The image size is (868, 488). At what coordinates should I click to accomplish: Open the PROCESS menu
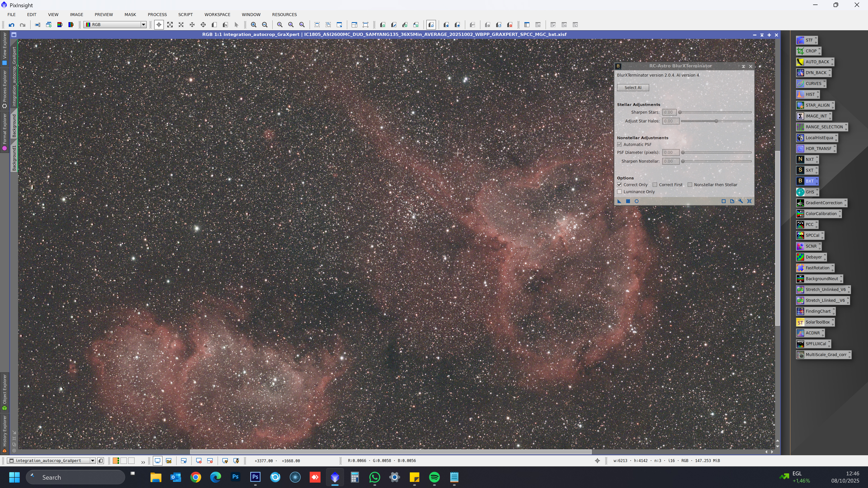coord(157,14)
